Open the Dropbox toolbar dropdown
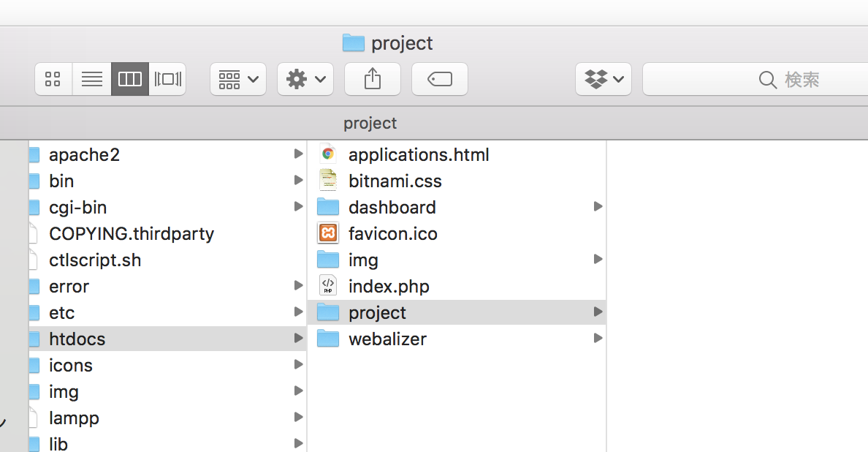This screenshot has width=868, height=452. (x=604, y=79)
